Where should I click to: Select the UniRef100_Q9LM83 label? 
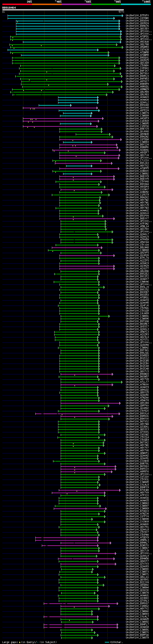137,94
